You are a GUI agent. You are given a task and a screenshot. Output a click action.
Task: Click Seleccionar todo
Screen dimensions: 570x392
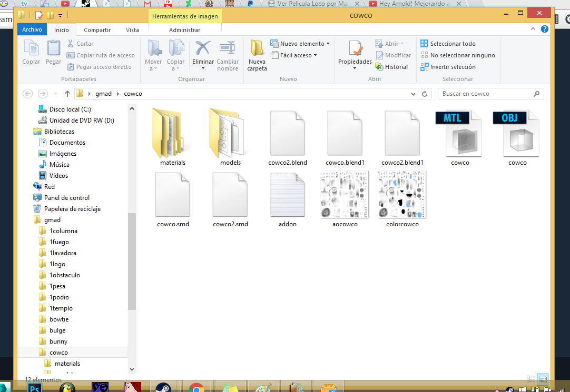tap(448, 44)
